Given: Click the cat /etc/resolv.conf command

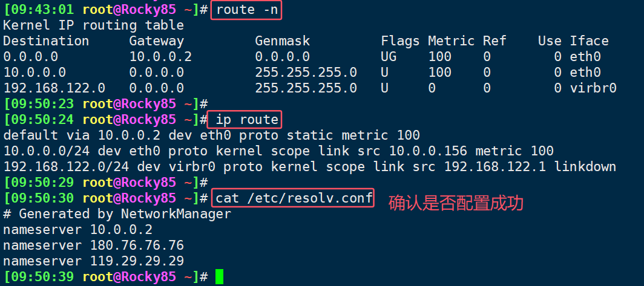Looking at the screenshot, I should [x=294, y=198].
